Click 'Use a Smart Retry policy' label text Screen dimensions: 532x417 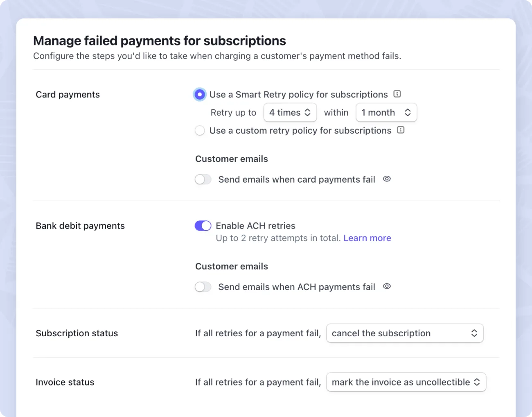point(298,95)
